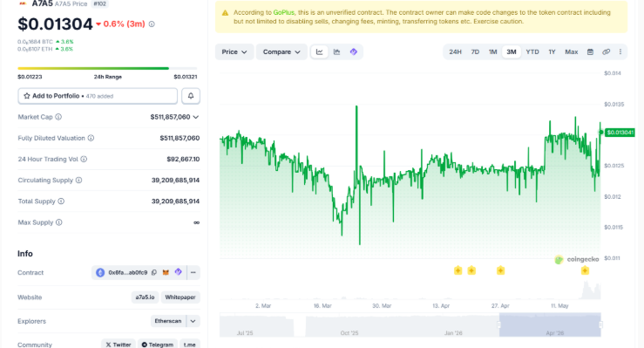Image resolution: width=644 pixels, height=348 pixels.
Task: Select the Max time range tab
Action: [572, 51]
